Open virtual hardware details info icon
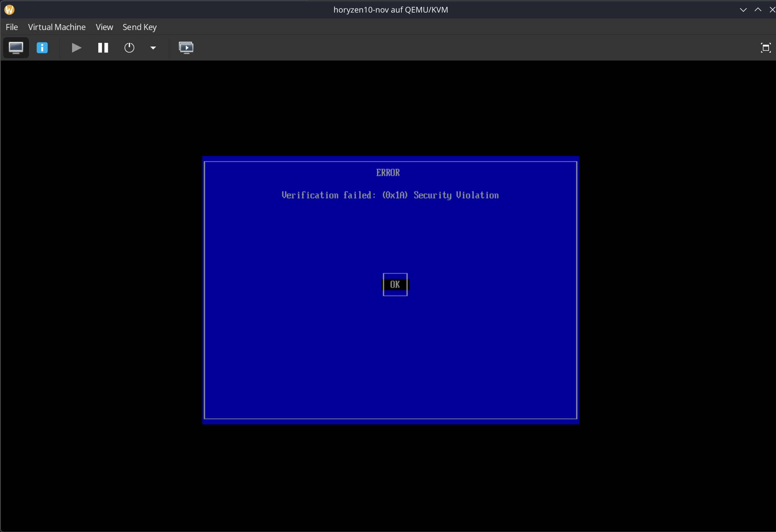The image size is (776, 532). click(42, 48)
